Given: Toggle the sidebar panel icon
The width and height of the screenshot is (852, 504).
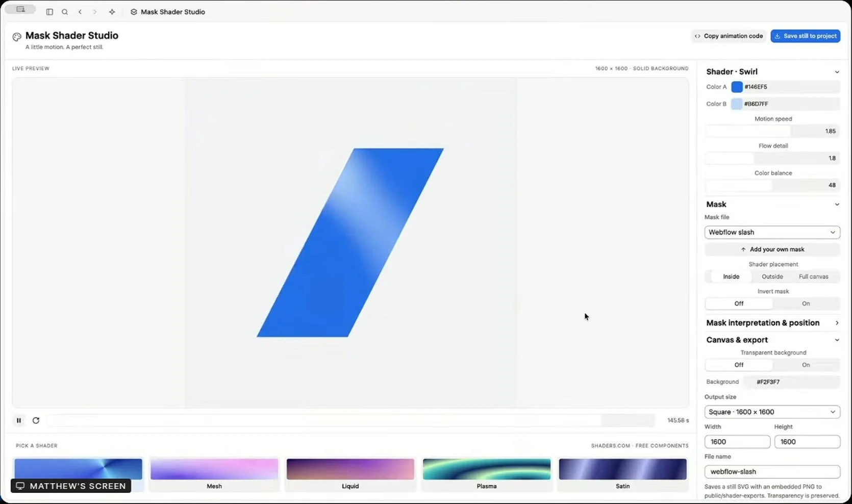Looking at the screenshot, I should [x=49, y=12].
